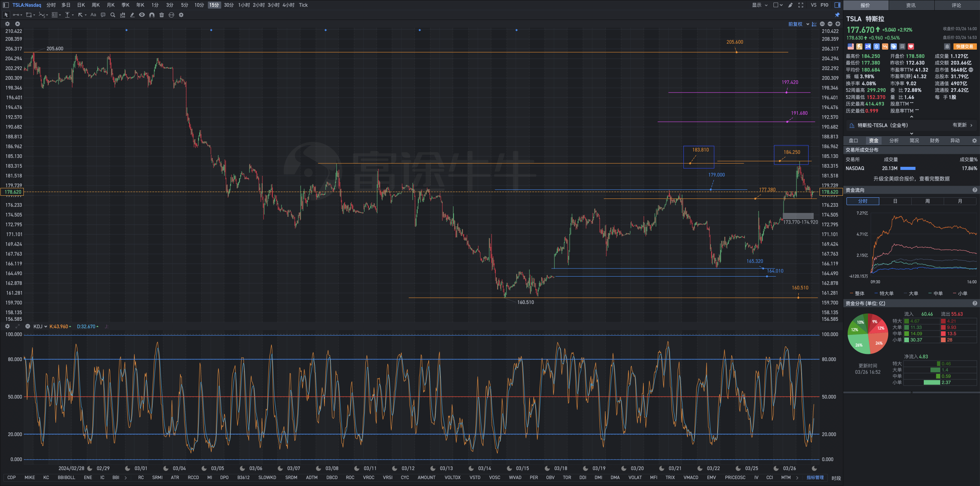Zoom in chart with plus icon
Viewport: 980px width, 486px height.
[x=837, y=24]
